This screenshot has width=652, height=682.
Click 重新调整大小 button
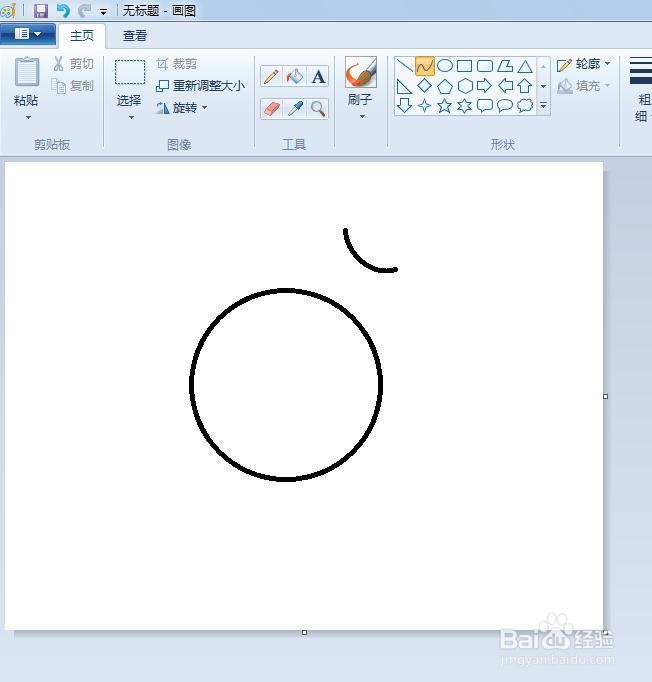(x=201, y=86)
